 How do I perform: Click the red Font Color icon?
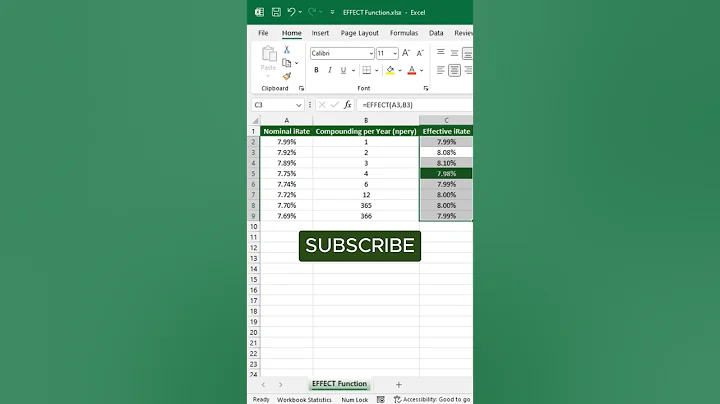pos(411,70)
